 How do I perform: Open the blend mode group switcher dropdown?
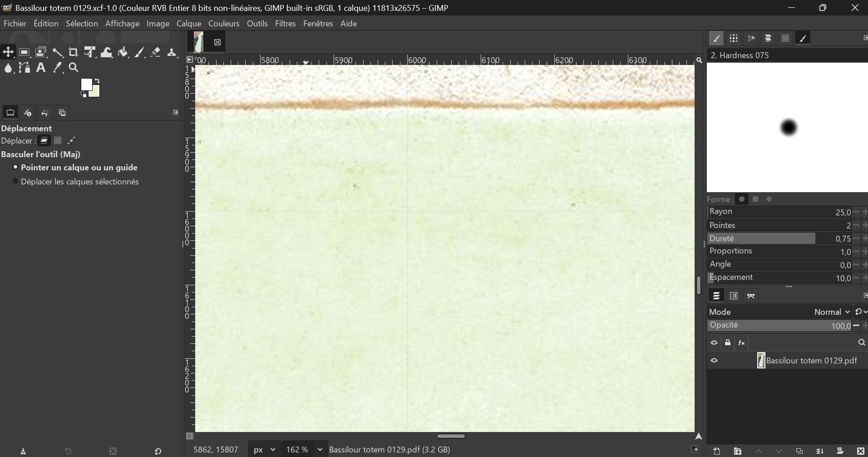[861, 312]
